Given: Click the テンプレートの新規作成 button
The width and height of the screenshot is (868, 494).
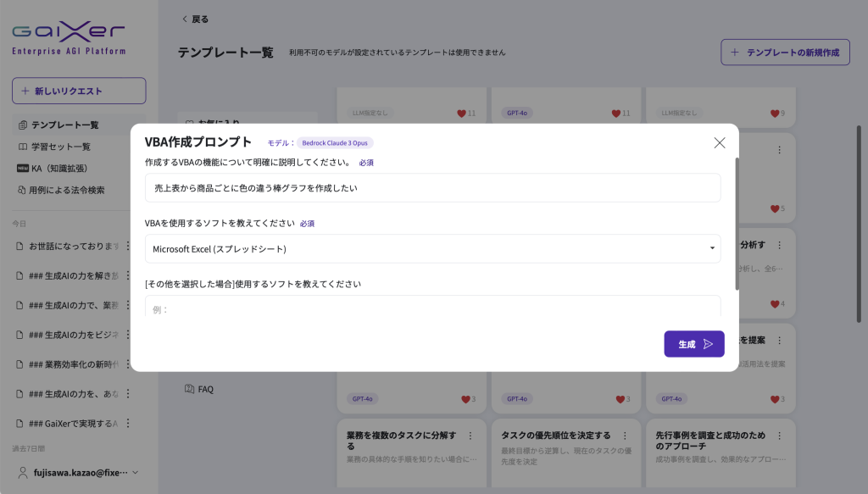Looking at the screenshot, I should [784, 53].
